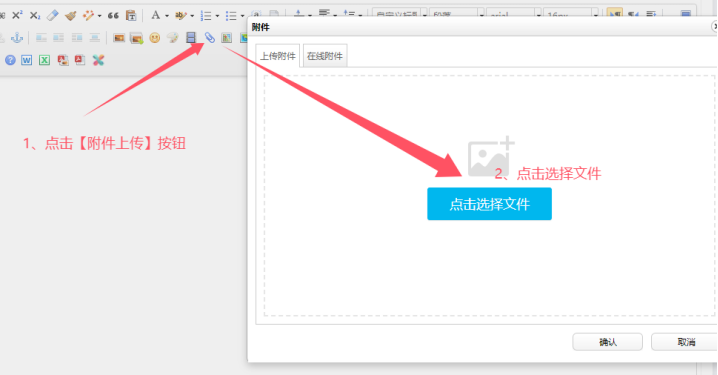This screenshot has width=718, height=375.
Task: Switch to the 在线附件 tab
Action: pyautogui.click(x=325, y=56)
